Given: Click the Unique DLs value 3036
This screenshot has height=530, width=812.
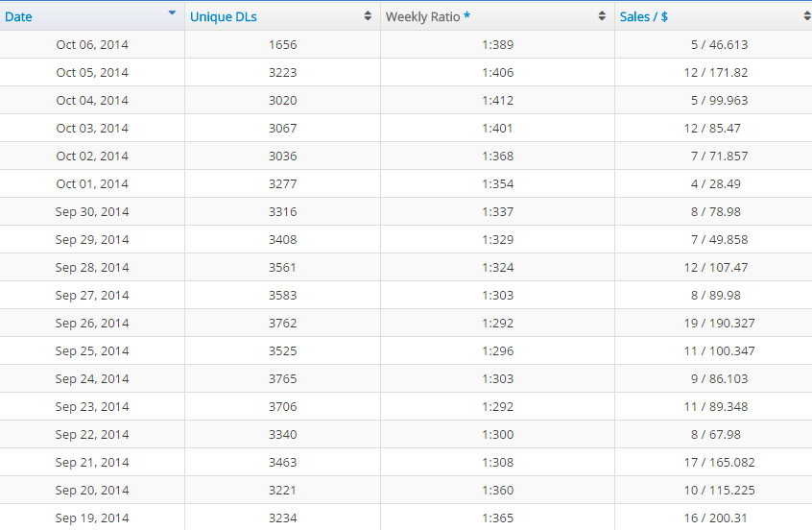Looking at the screenshot, I should (283, 156).
